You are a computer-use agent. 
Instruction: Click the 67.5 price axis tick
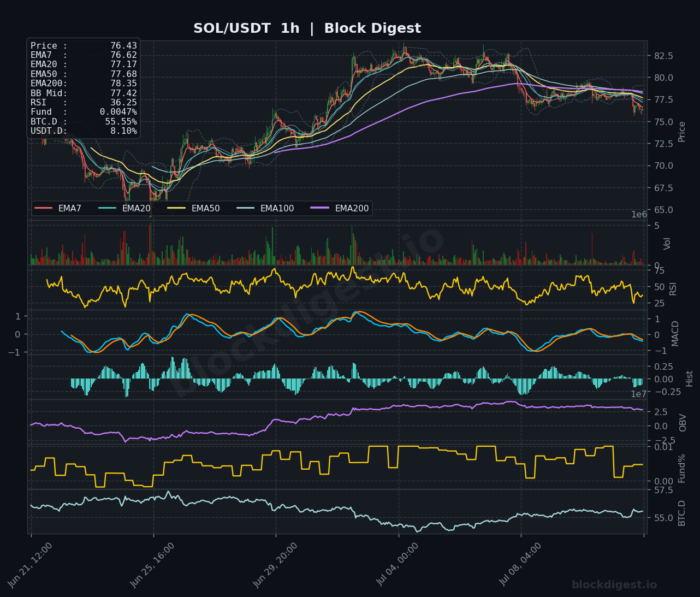tap(663, 188)
